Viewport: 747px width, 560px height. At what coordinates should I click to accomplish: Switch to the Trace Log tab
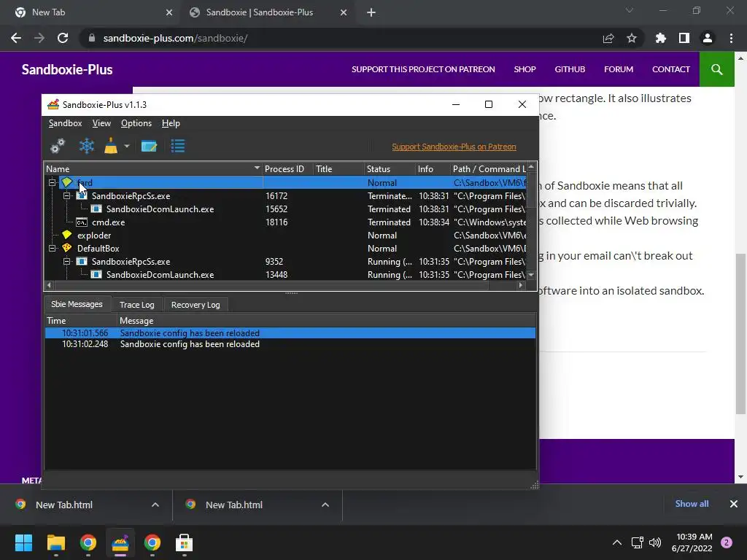point(136,305)
